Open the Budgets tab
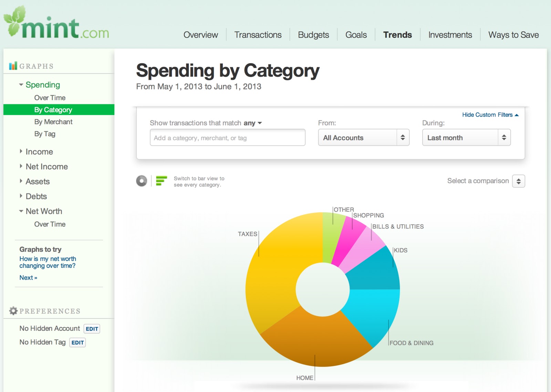The image size is (551, 392). pyautogui.click(x=313, y=35)
